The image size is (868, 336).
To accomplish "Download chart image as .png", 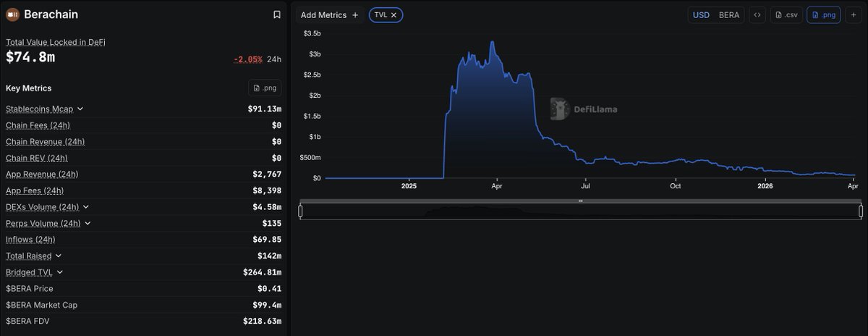I will coord(824,14).
